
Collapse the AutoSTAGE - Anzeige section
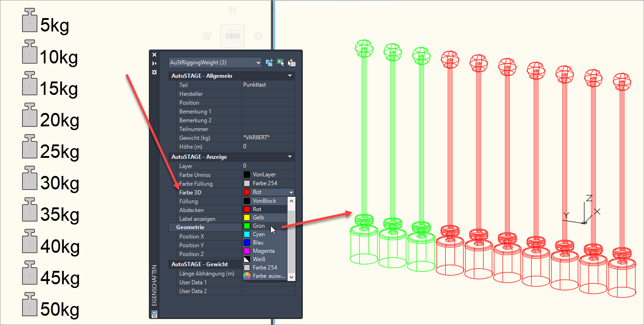[x=290, y=157]
